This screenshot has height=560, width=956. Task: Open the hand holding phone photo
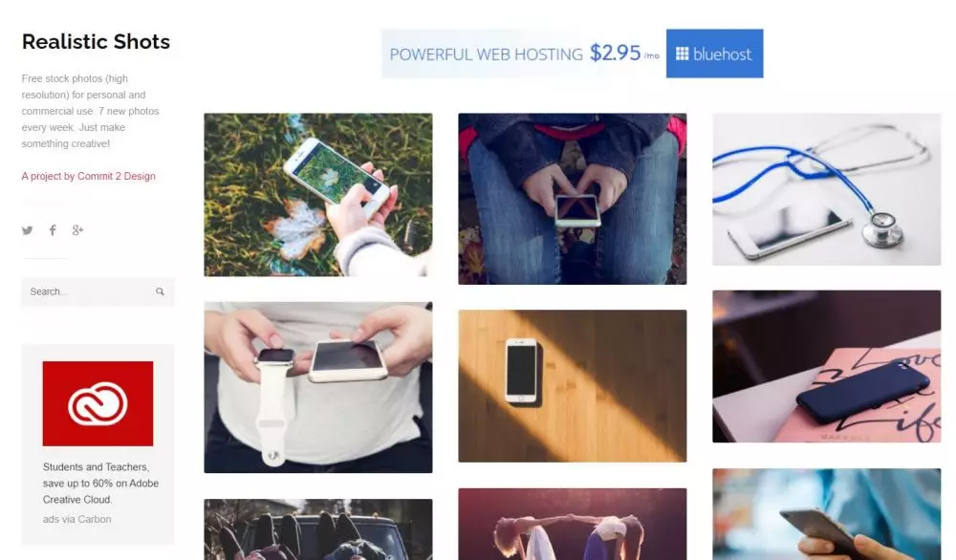[x=826, y=514]
